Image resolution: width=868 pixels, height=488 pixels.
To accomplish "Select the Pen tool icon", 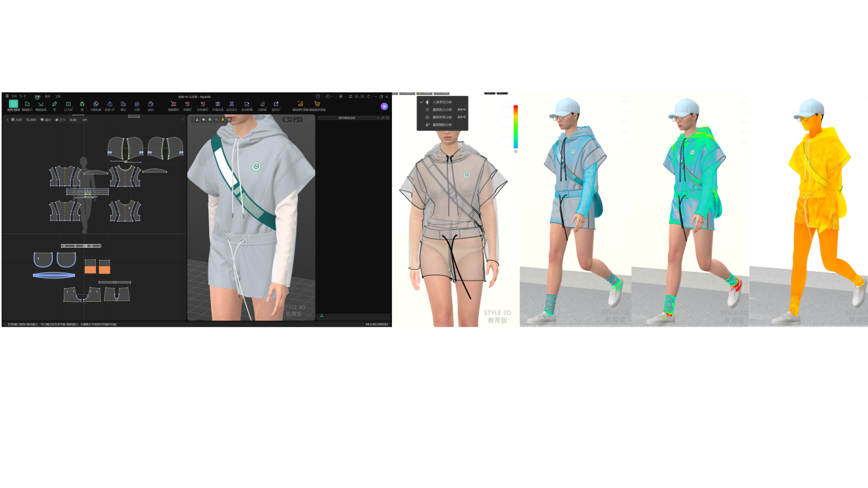I will (55, 104).
